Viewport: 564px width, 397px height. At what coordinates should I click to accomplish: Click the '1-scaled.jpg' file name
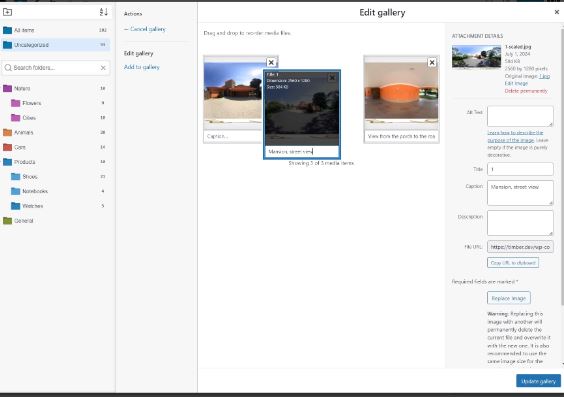click(518, 47)
